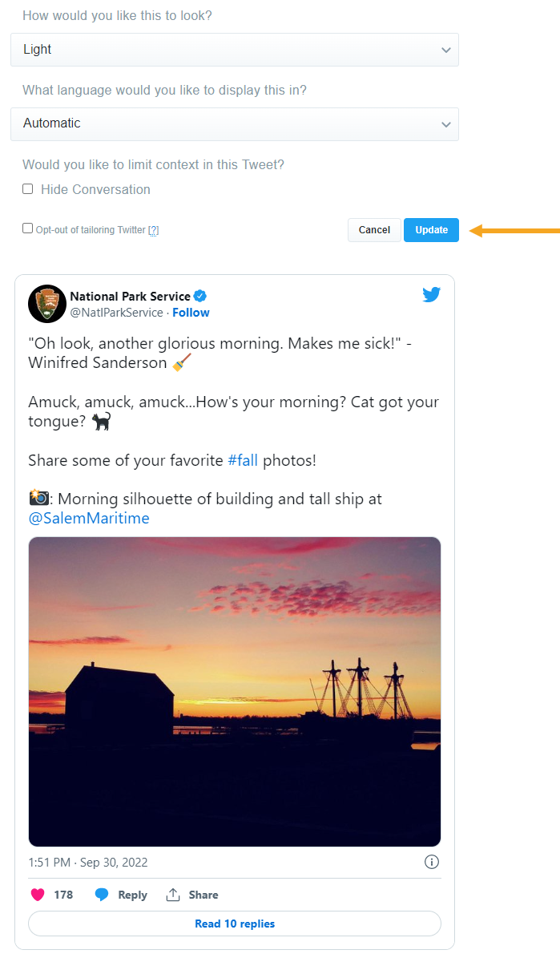Click the chevron on the Light dropdown
Viewport: 560px width, 962px height.
click(446, 50)
